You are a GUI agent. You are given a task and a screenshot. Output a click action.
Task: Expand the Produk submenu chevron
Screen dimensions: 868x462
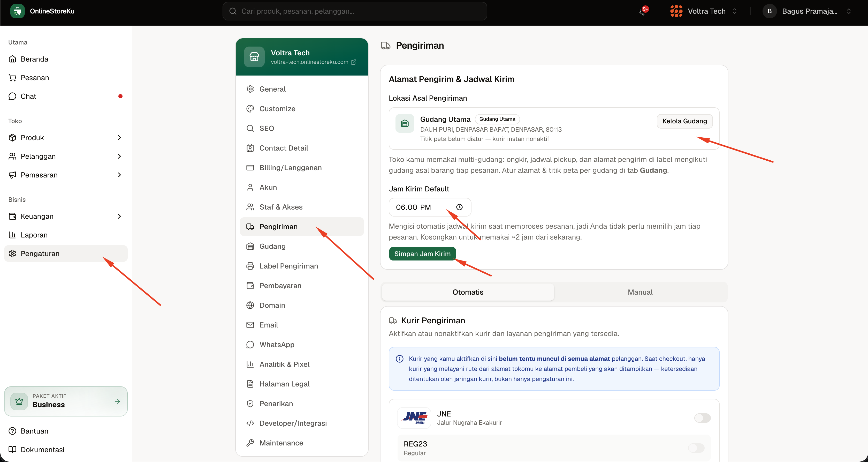point(119,138)
